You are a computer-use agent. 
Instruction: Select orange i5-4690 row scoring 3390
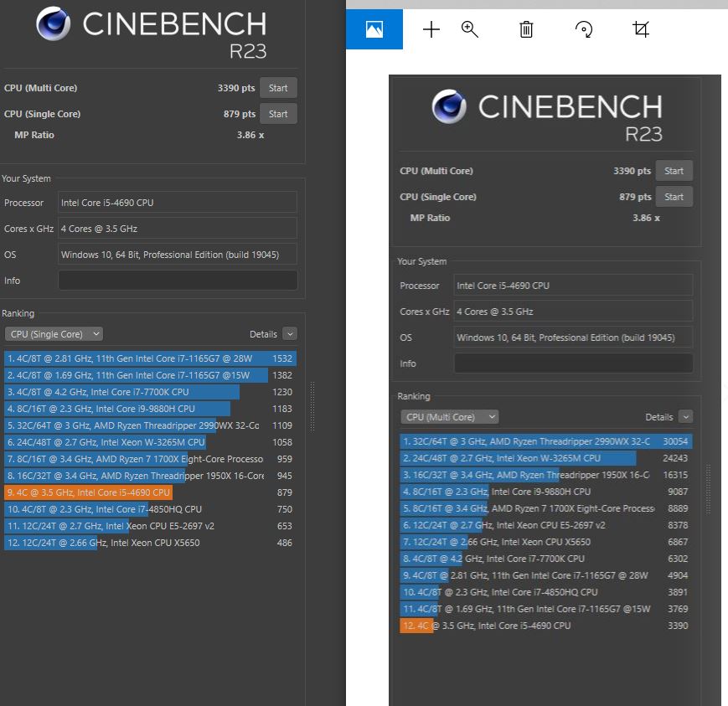[546, 626]
